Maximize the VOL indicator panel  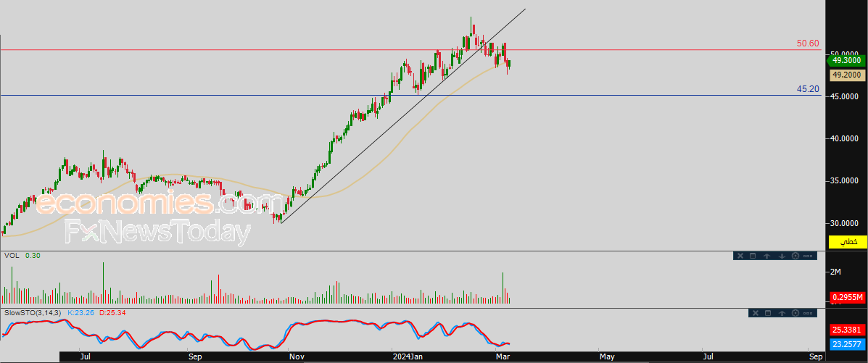click(753, 256)
